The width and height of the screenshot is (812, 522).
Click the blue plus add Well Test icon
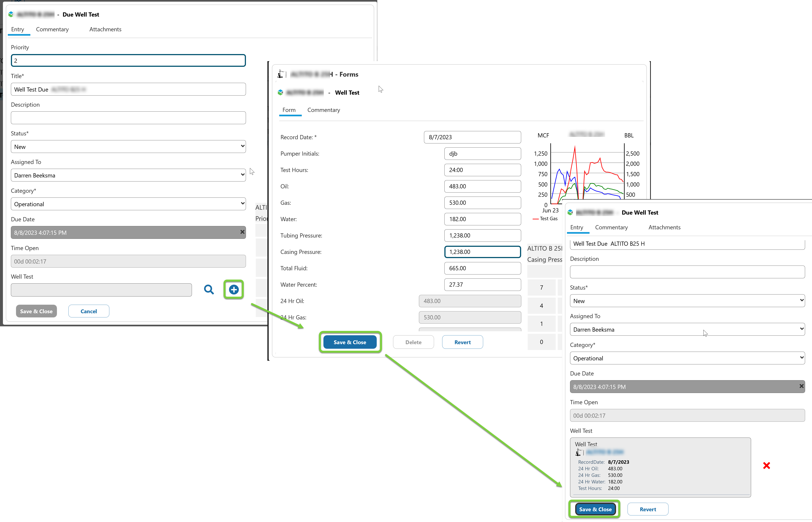click(234, 289)
